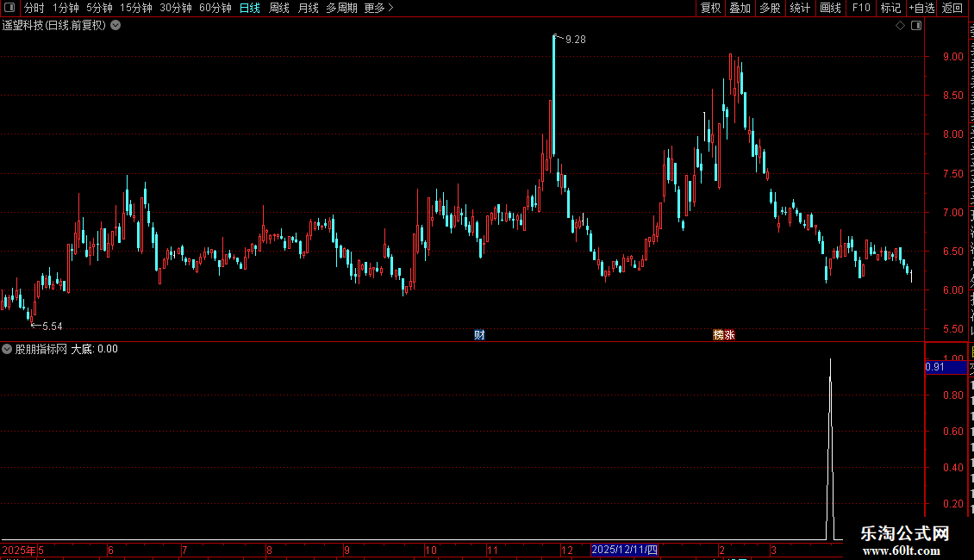
Task: Switch to 日线 daily chart
Action: [x=250, y=8]
